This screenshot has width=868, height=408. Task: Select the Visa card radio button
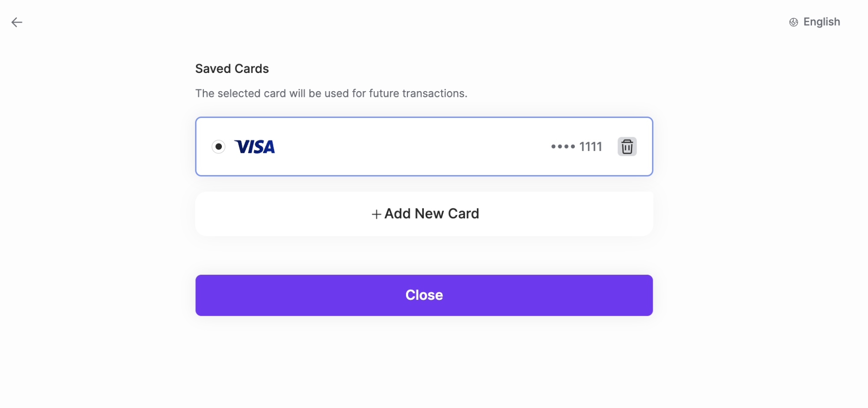point(219,147)
